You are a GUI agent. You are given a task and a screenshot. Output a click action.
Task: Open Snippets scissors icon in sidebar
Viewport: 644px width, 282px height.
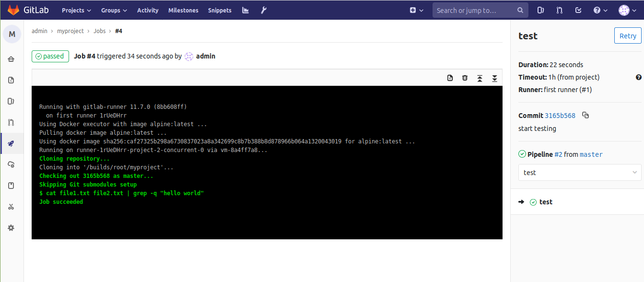pos(11,207)
